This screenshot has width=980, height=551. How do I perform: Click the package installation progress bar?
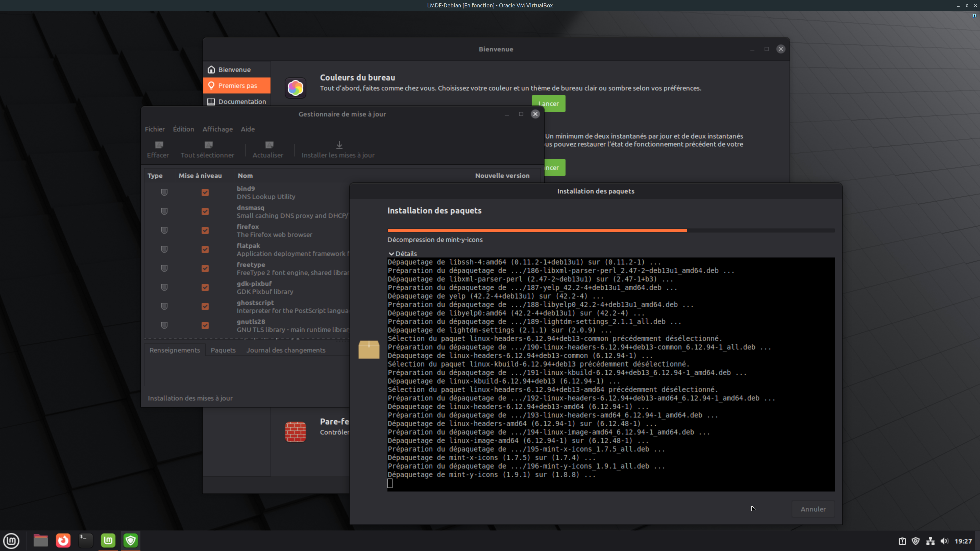611,230
